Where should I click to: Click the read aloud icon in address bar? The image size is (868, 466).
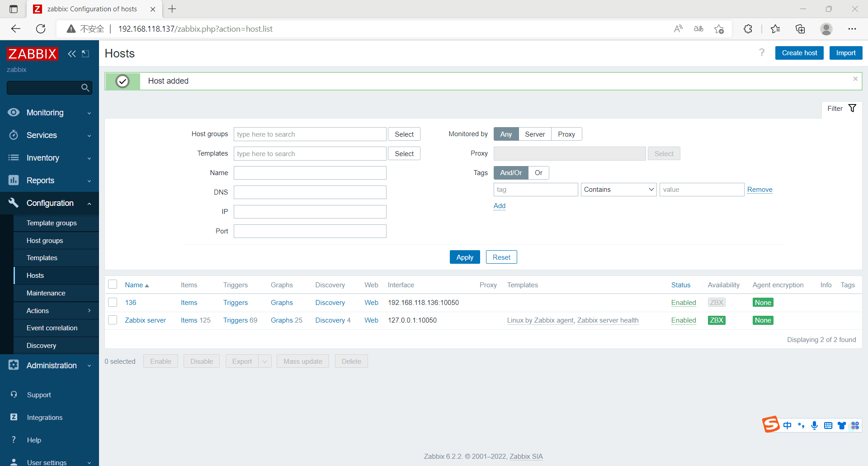point(678,29)
